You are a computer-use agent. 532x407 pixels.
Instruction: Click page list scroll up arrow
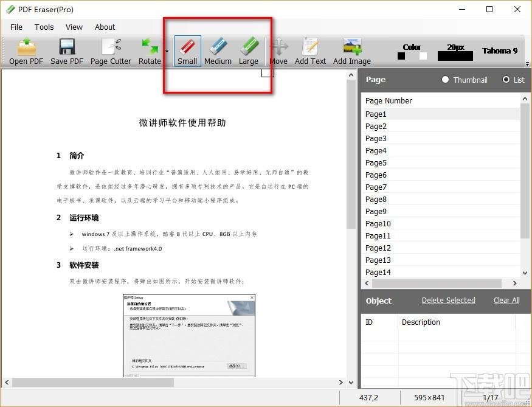tap(525, 99)
